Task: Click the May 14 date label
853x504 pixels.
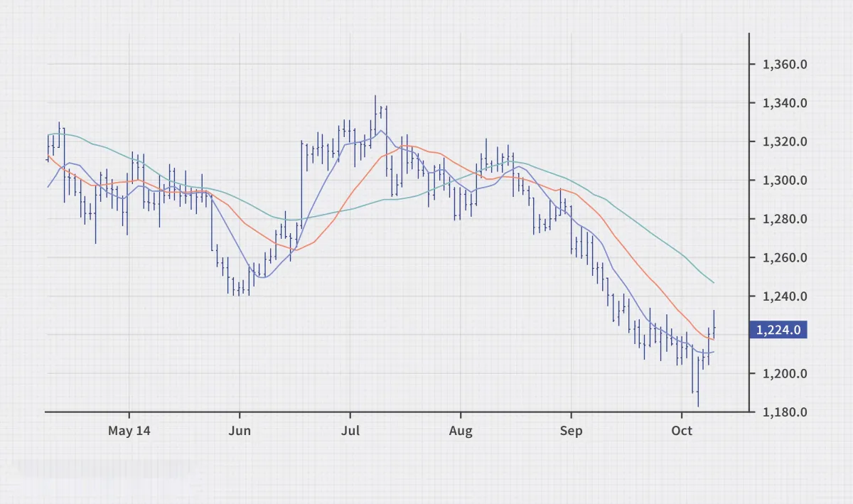Action: pyautogui.click(x=129, y=431)
